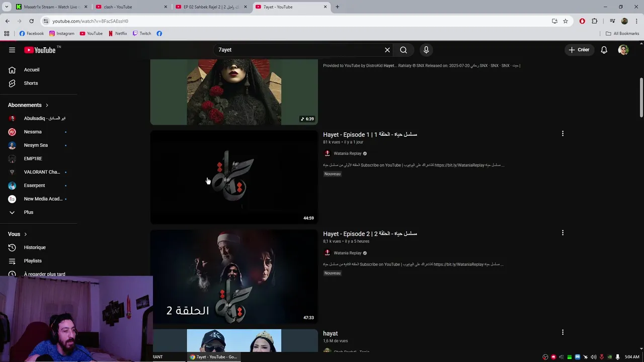The image size is (644, 362).
Task: Run search with the magnifier button
Action: 404,50
